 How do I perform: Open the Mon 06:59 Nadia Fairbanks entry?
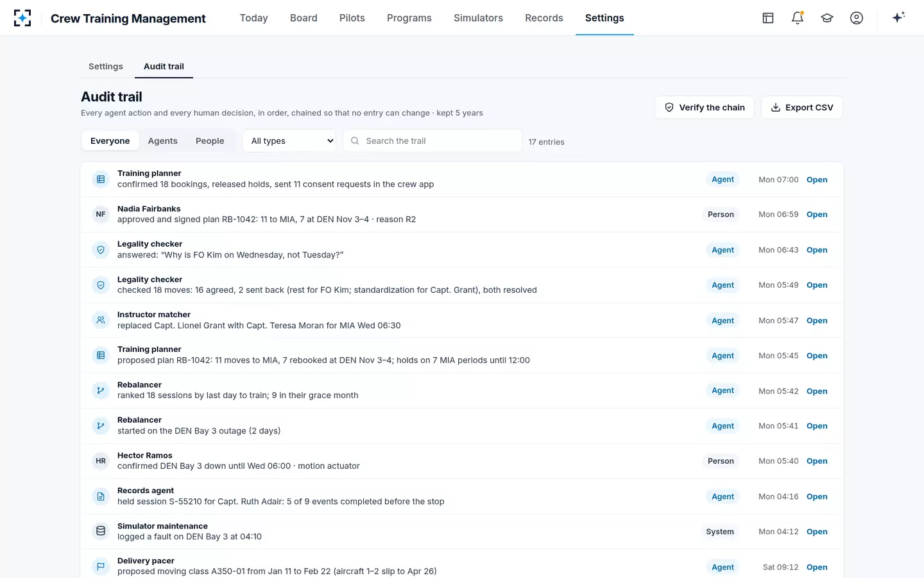[x=817, y=215]
